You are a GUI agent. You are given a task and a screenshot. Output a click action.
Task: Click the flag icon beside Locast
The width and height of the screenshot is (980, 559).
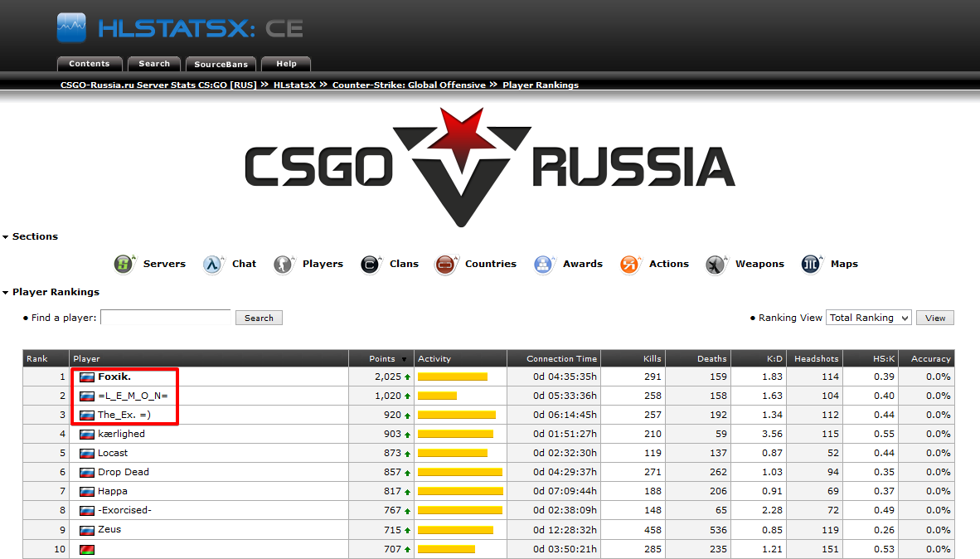pos(87,454)
